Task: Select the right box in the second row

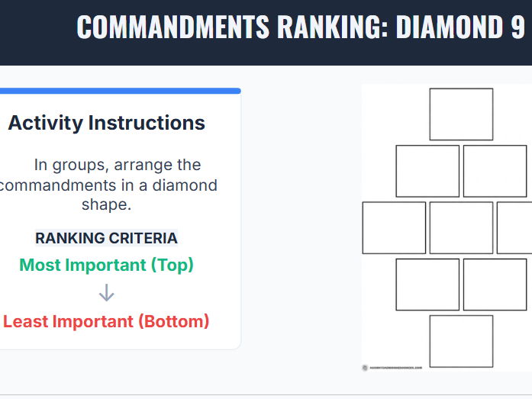Action: [x=495, y=171]
